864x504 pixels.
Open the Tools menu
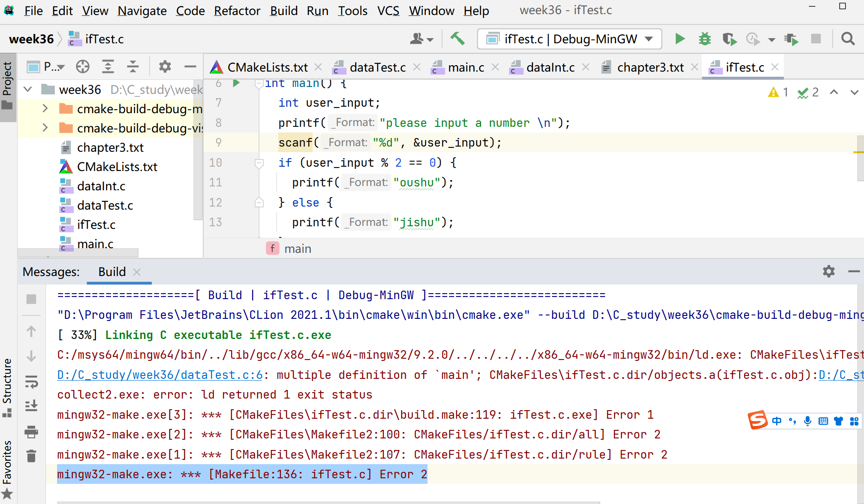352,11
